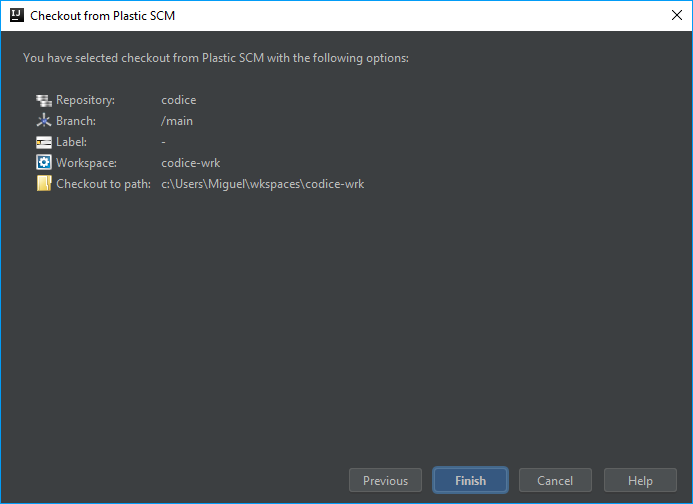
Task: Open Help for checkout dialog
Action: pos(640,480)
